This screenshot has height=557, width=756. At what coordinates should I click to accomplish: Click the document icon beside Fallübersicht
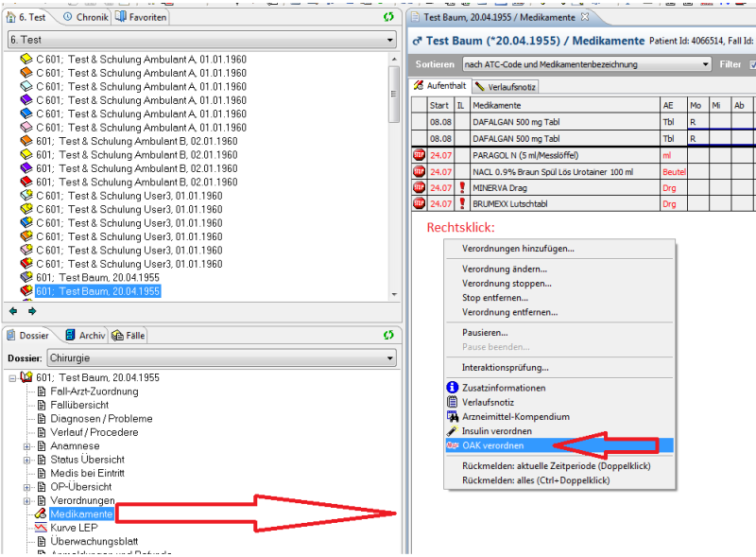[42, 405]
